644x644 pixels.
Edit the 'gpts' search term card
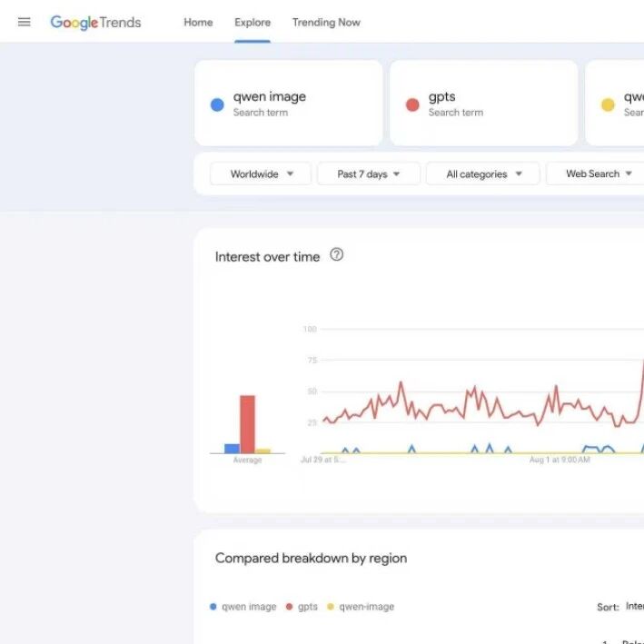[483, 103]
